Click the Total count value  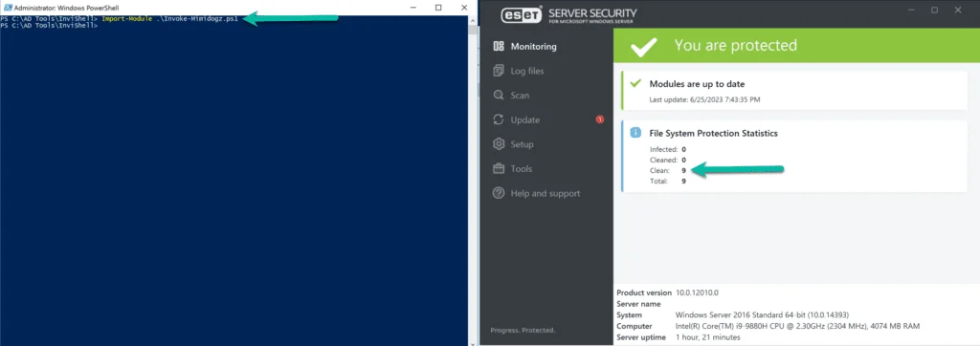pos(683,181)
